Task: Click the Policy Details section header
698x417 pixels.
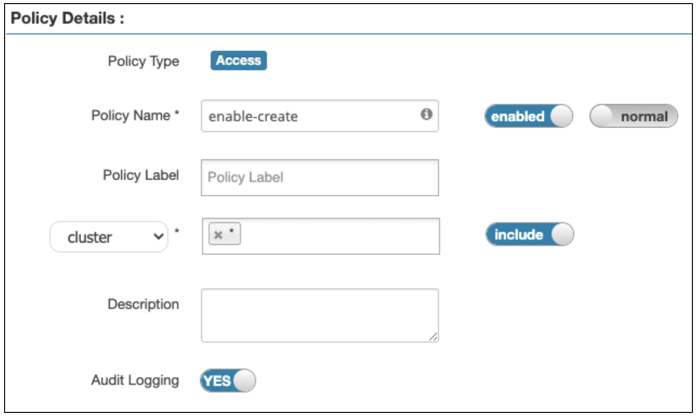Action: [66, 19]
